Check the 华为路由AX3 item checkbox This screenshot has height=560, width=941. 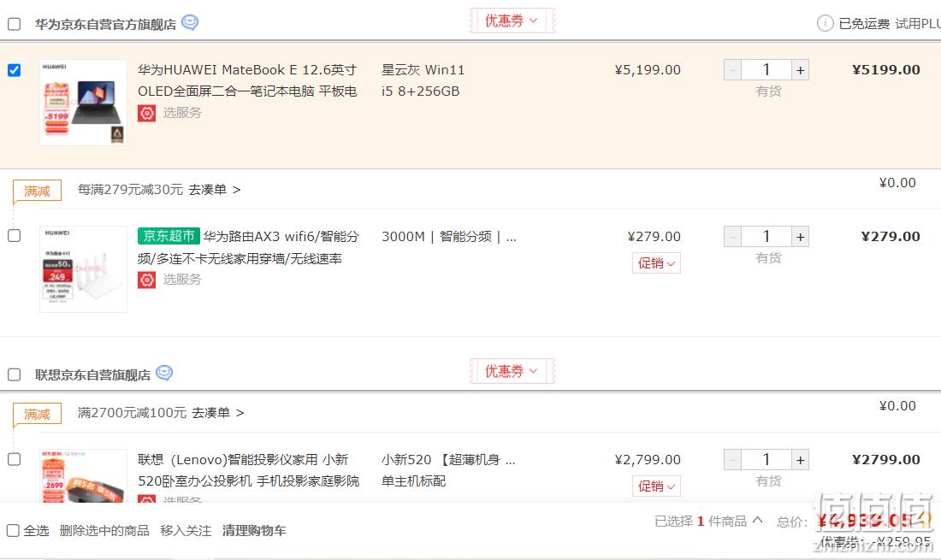[14, 236]
